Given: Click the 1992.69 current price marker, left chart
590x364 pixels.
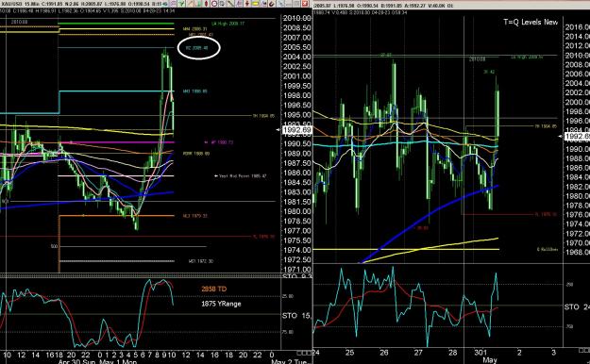Looking at the screenshot, I should [x=296, y=130].
